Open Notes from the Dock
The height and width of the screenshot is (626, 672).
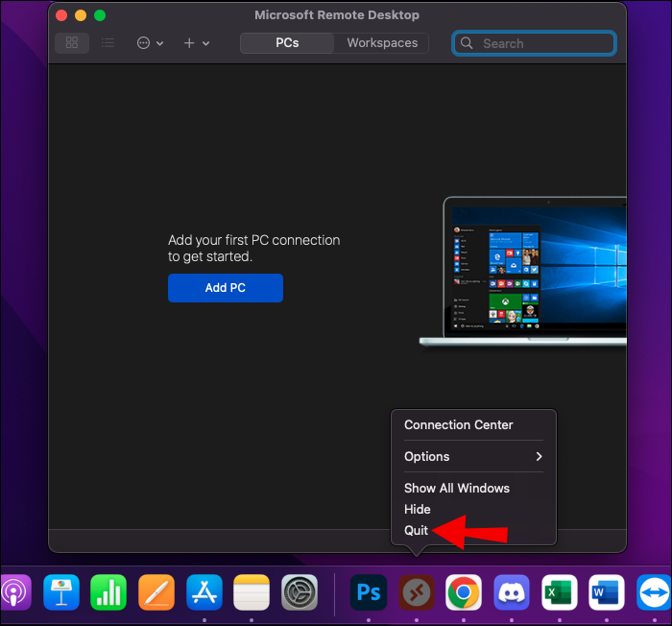[252, 592]
